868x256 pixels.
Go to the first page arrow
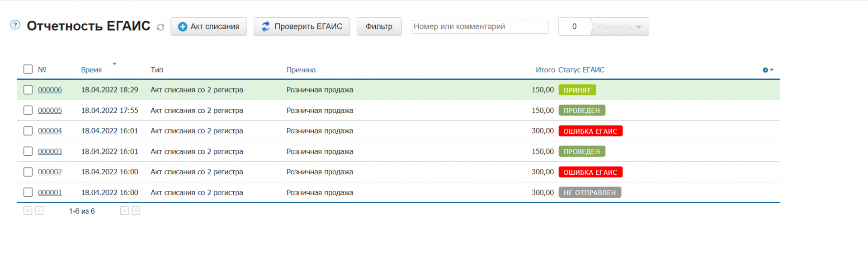coord(28,210)
